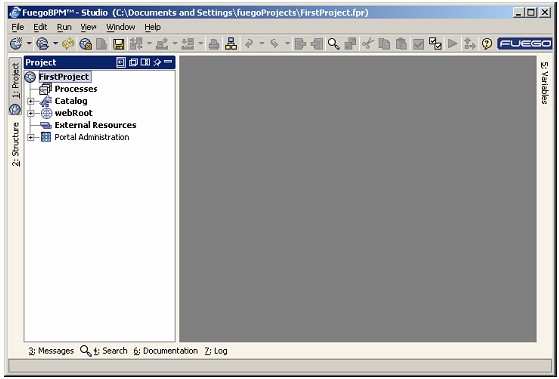Click the scissors cut icon
Image resolution: width=559 pixels, height=379 pixels.
click(368, 44)
